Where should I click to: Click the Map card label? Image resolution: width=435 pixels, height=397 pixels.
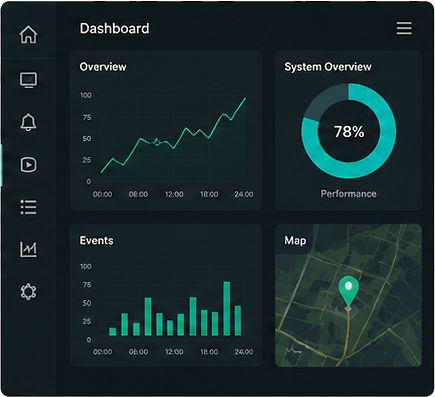tap(295, 240)
